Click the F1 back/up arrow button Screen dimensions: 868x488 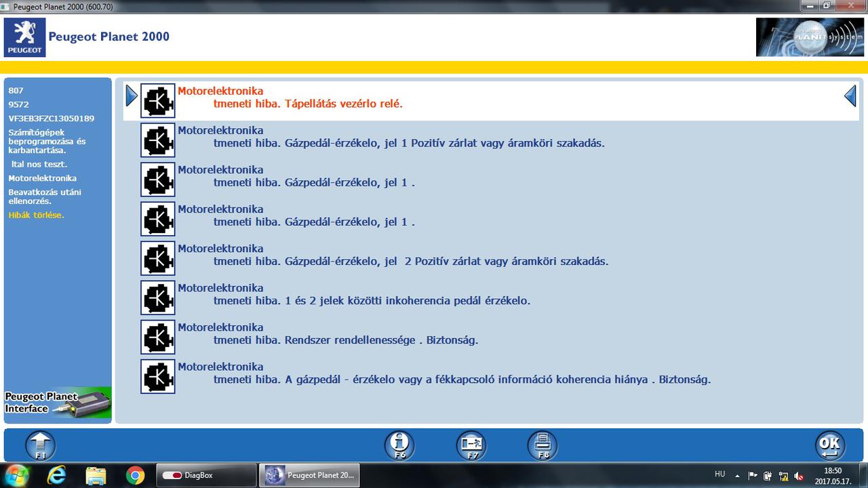pos(41,445)
